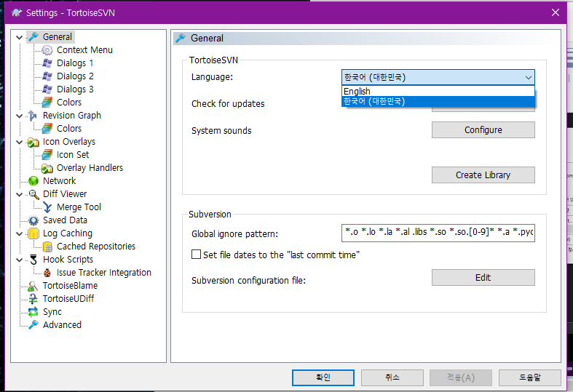Viewport: 573px width, 392px height.
Task: Click the Network globe icon
Action: [x=33, y=181]
